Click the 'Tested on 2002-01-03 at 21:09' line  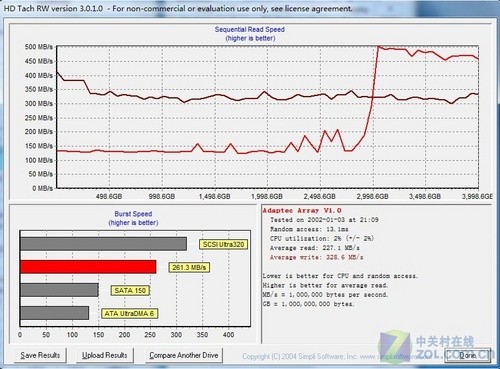tap(324, 220)
